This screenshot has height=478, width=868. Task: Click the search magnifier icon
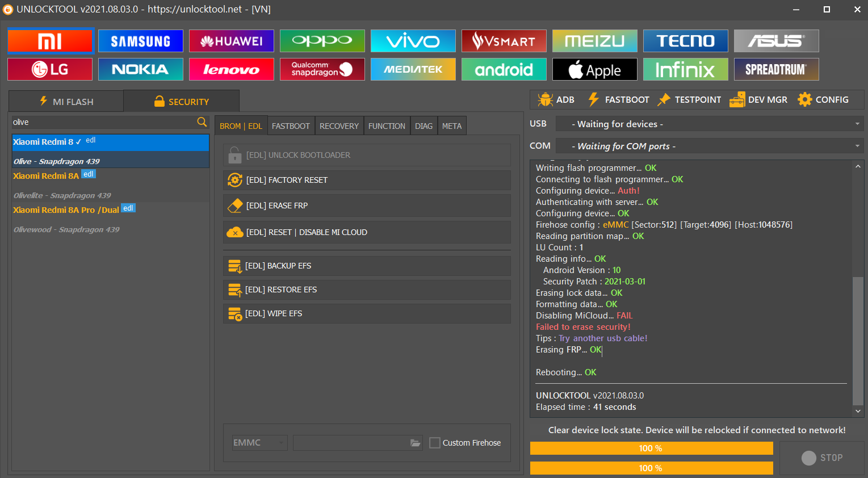[x=202, y=122]
